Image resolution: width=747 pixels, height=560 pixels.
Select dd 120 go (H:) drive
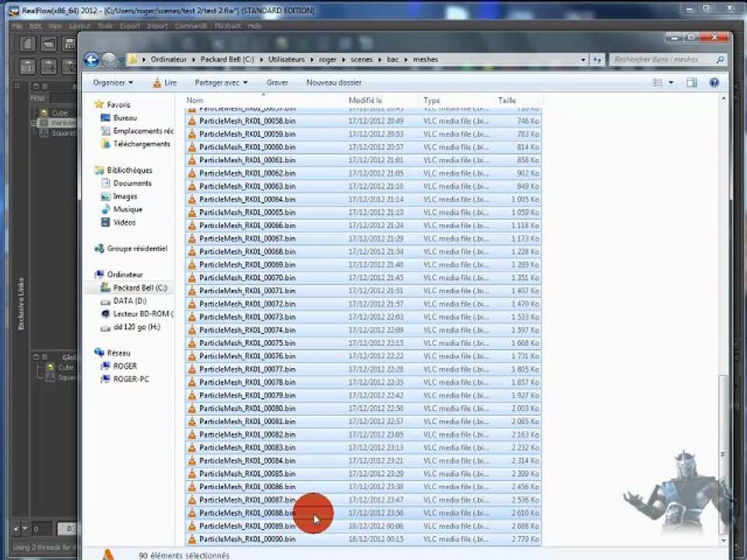click(136, 327)
